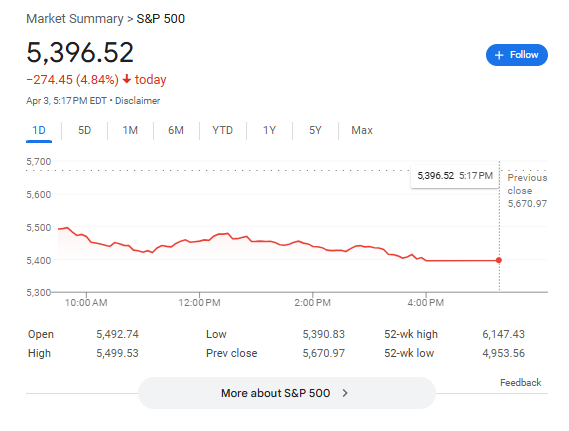
Task: Click the red down arrow beside today
Action: [127, 79]
